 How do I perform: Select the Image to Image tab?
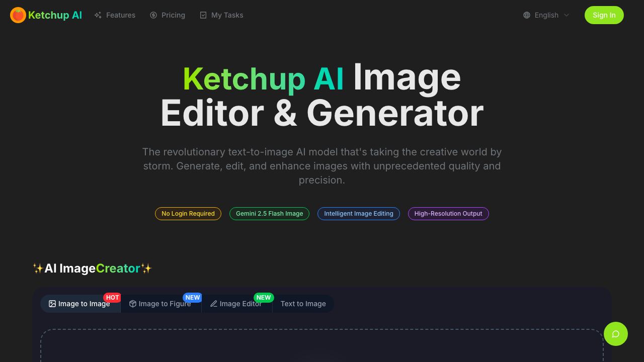(x=80, y=304)
